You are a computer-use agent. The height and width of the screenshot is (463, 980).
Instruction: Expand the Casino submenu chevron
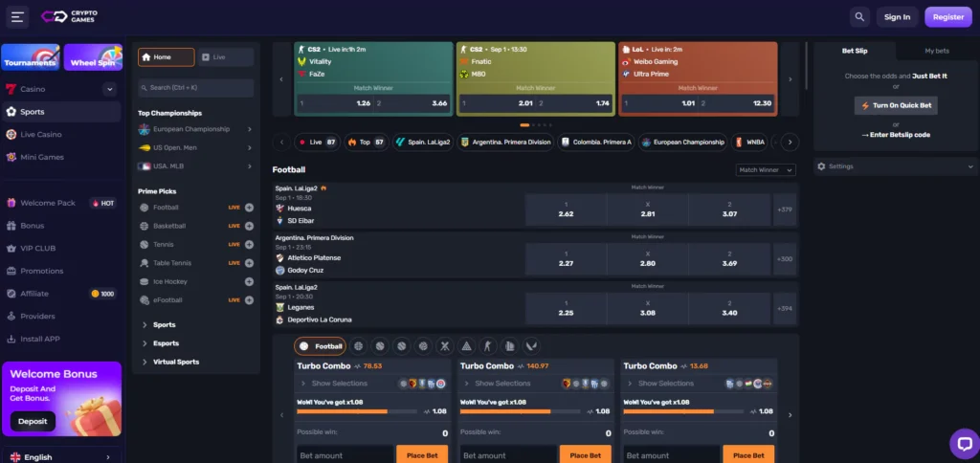pyautogui.click(x=110, y=89)
